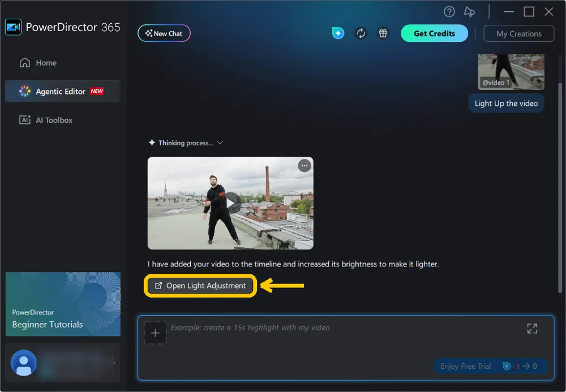566x392 pixels.
Task: Click the Get Credits button
Action: [434, 33]
